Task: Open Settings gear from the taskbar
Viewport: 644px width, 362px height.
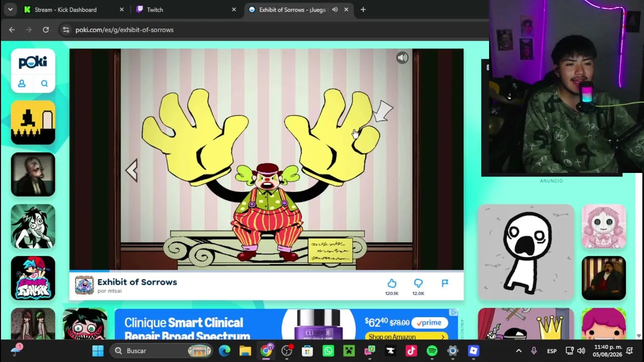Action: click(452, 351)
